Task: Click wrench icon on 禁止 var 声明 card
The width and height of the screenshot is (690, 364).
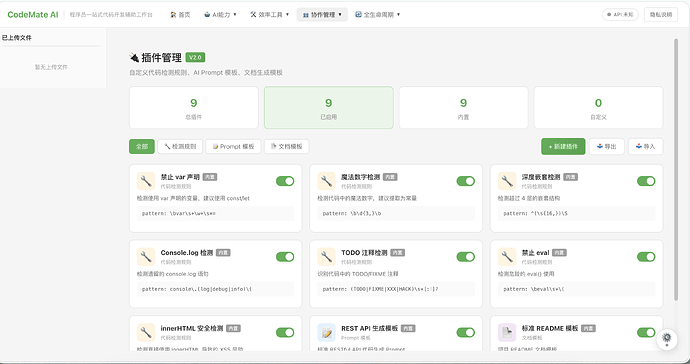Action: coord(146,181)
